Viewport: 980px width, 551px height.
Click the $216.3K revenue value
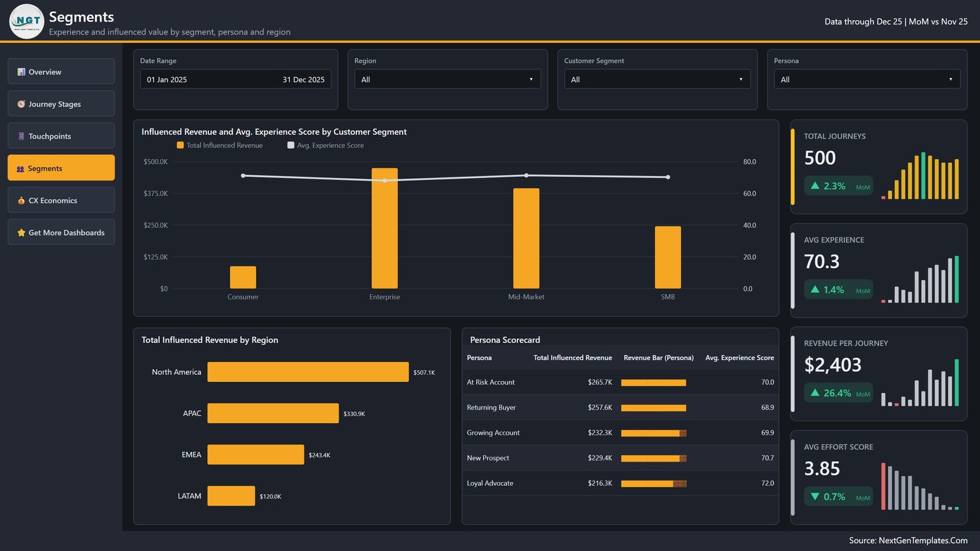[x=600, y=483]
